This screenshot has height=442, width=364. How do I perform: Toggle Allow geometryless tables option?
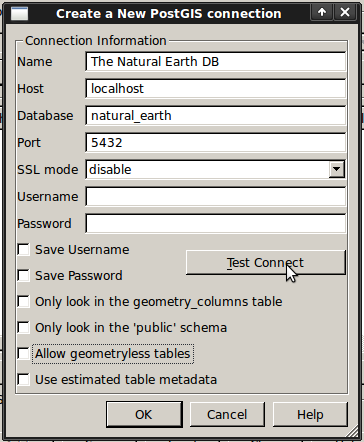pyautogui.click(x=24, y=354)
